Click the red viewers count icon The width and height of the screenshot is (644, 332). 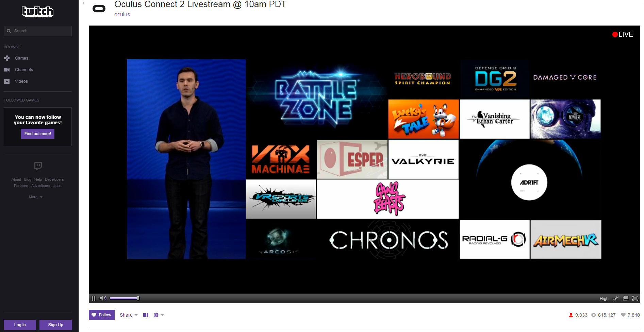point(571,315)
